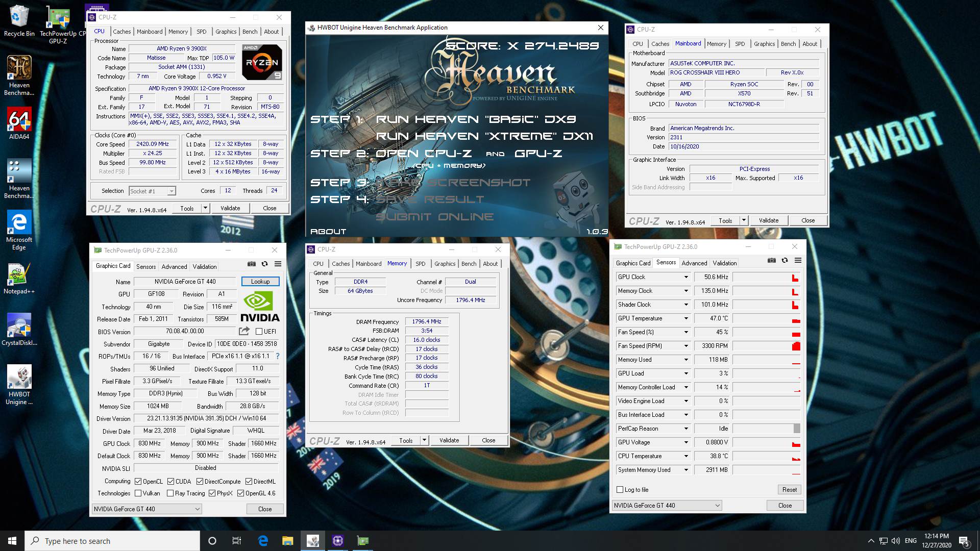Click screenshot camera icon in left GPU-Z
This screenshot has width=980, height=551.
pyautogui.click(x=251, y=264)
